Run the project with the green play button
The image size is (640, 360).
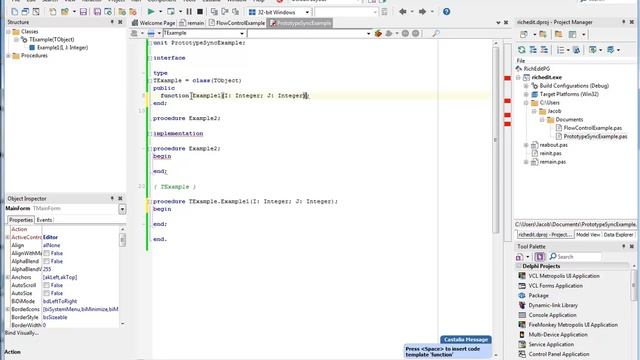point(151,12)
